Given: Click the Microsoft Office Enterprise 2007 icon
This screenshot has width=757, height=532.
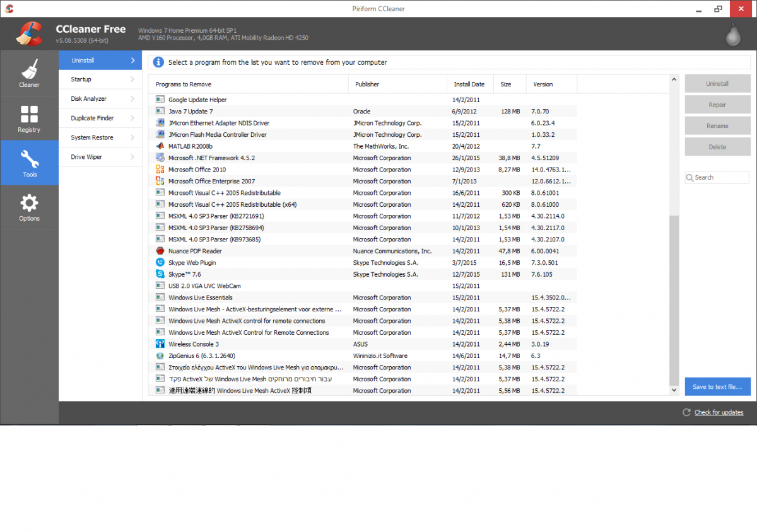Looking at the screenshot, I should click(160, 181).
